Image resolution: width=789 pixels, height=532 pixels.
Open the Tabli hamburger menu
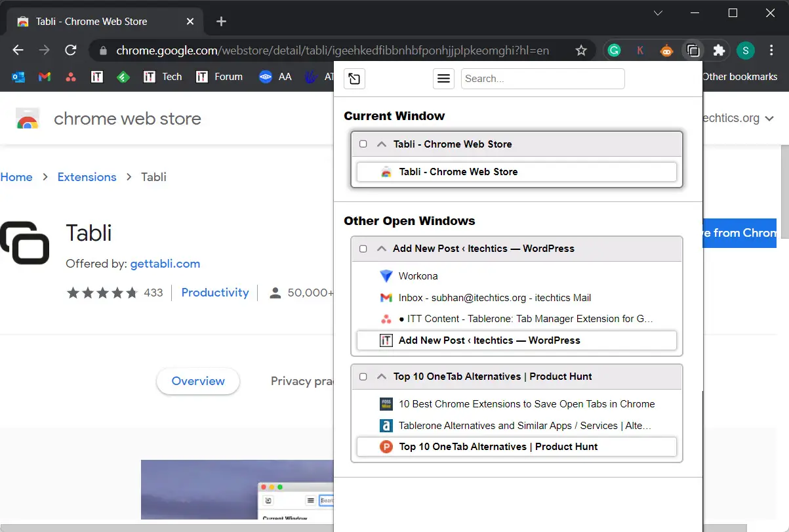[x=444, y=79]
